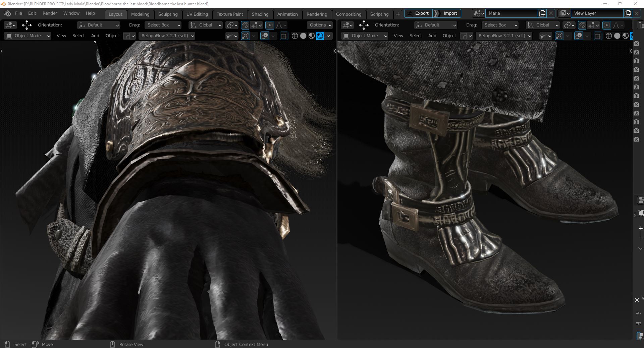This screenshot has height=348, width=644.
Task: Open the Global transform orientation dropdown on left
Action: [x=206, y=25]
